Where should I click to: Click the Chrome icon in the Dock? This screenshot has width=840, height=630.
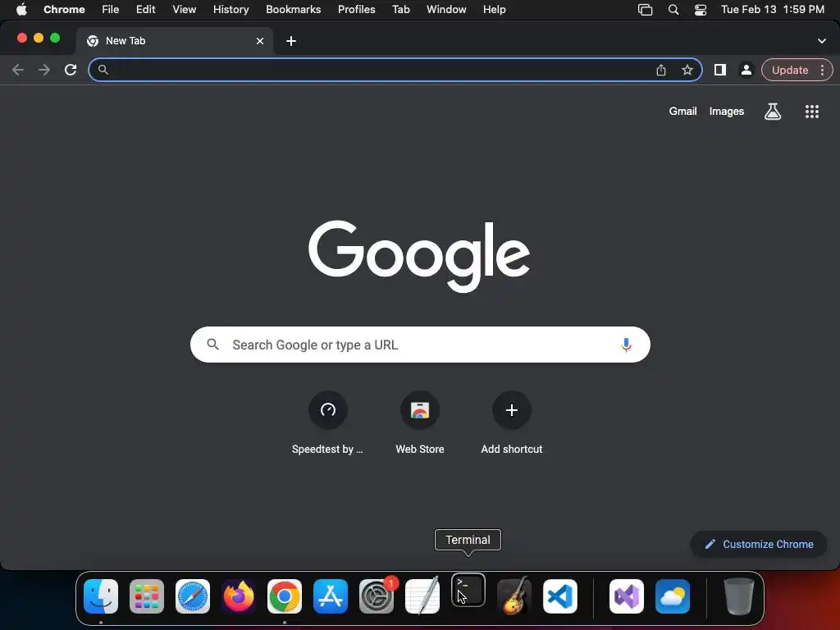tap(285, 596)
